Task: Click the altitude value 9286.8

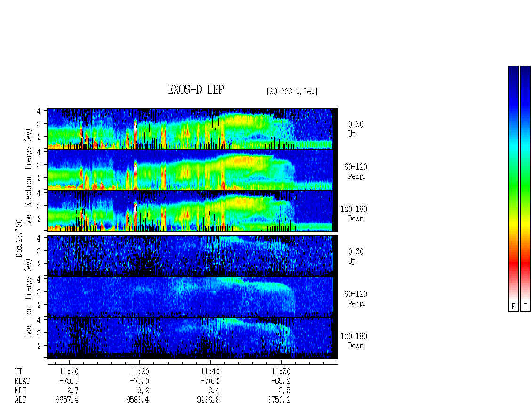Action: pyautogui.click(x=208, y=400)
